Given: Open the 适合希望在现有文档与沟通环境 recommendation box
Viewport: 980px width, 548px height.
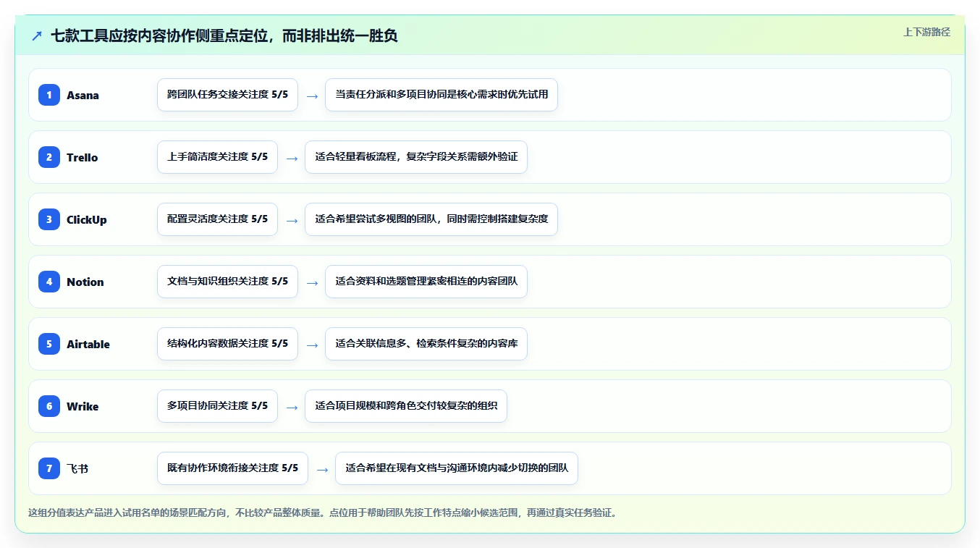Looking at the screenshot, I should [457, 468].
